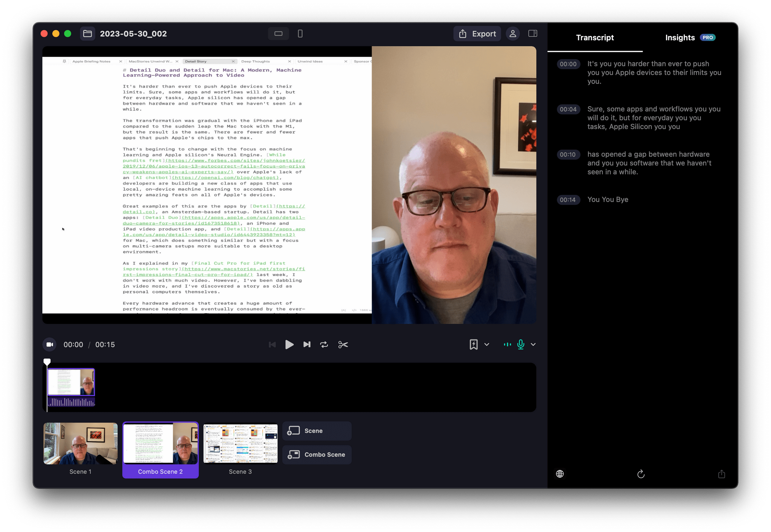Click the microphone icon
This screenshot has height=532, width=771.
[x=520, y=344]
